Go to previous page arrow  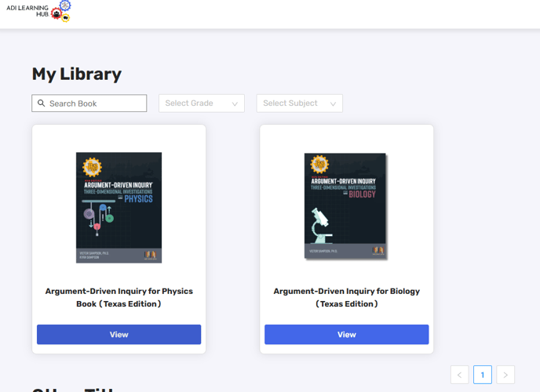click(459, 375)
